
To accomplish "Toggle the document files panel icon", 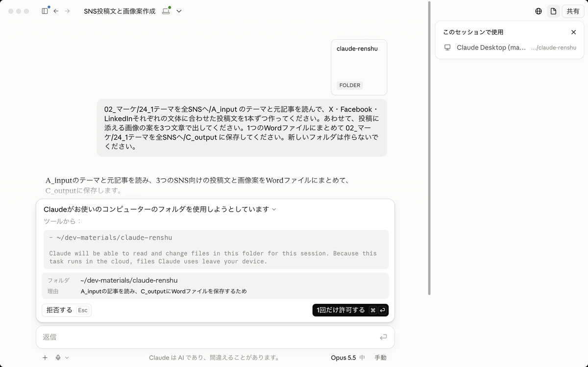I will pos(553,11).
